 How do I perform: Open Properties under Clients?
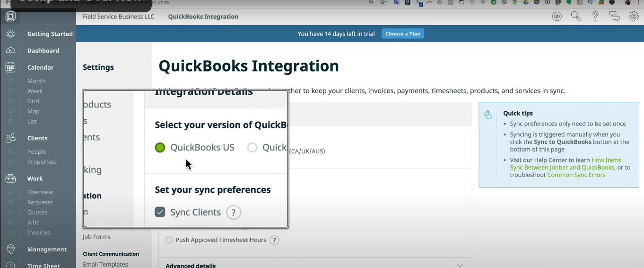(x=42, y=161)
